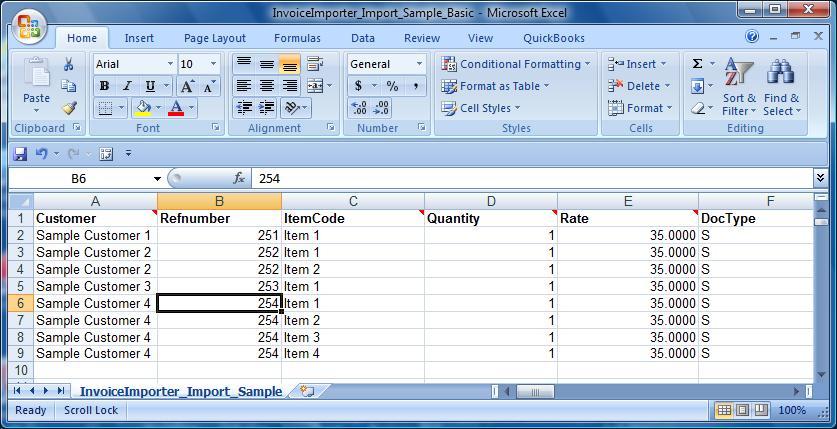Viewport: 837px width, 429px height.
Task: Click the formula bar showing 254
Action: coord(532,179)
